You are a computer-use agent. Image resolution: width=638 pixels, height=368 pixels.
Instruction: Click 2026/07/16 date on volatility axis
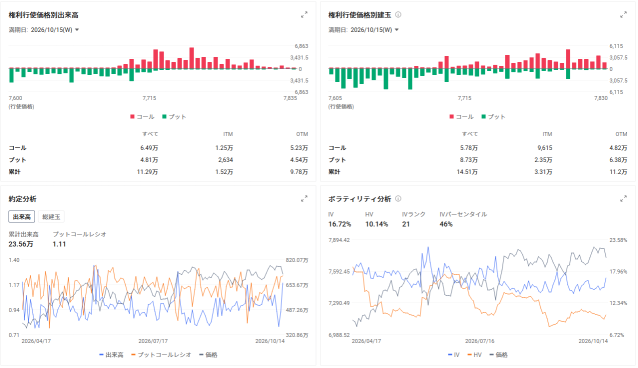point(480,341)
